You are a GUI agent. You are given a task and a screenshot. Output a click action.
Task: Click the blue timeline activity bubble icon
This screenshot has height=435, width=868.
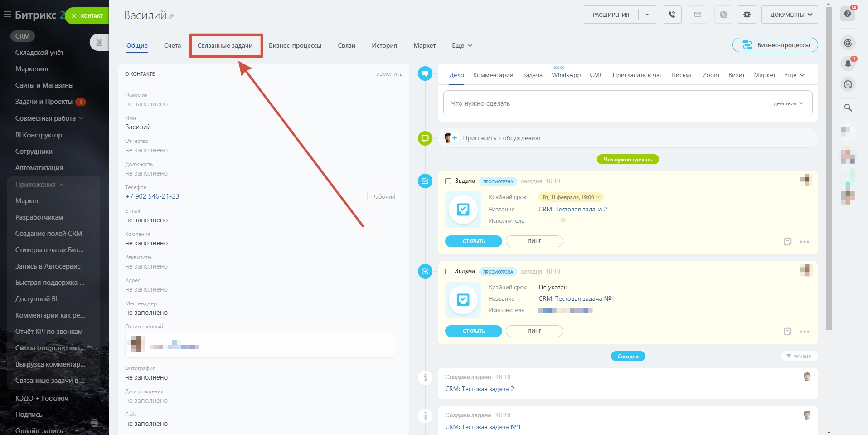pos(425,73)
